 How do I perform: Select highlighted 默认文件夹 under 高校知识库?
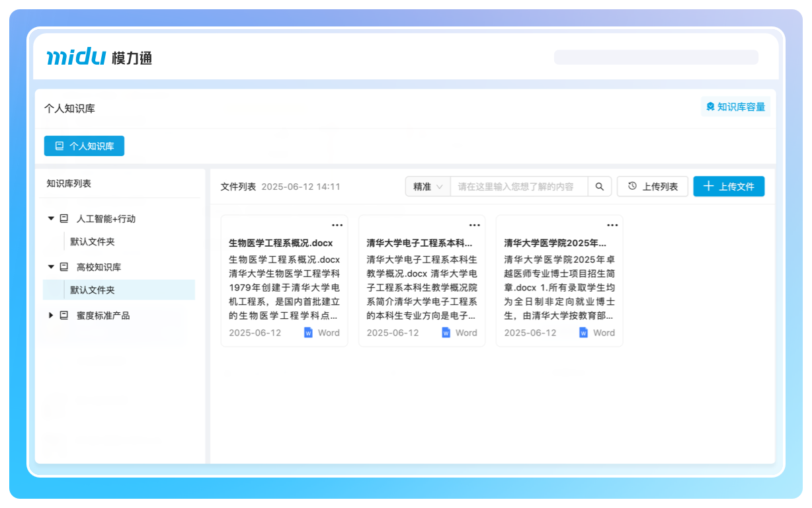coord(93,290)
